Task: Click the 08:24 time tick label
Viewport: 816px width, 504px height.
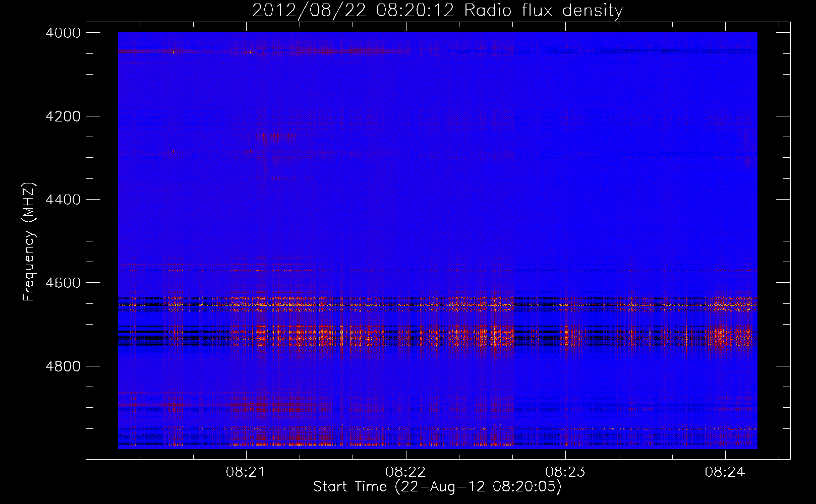Action: pos(725,472)
